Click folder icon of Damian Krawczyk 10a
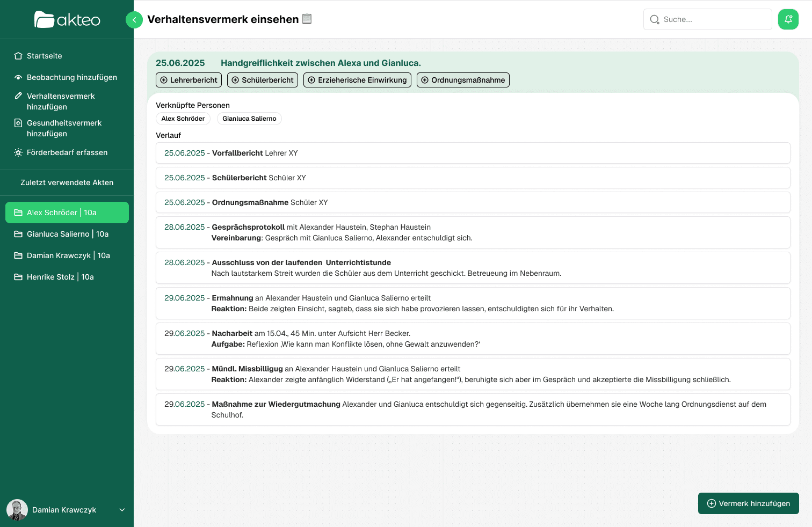The height and width of the screenshot is (527, 812). coord(18,255)
